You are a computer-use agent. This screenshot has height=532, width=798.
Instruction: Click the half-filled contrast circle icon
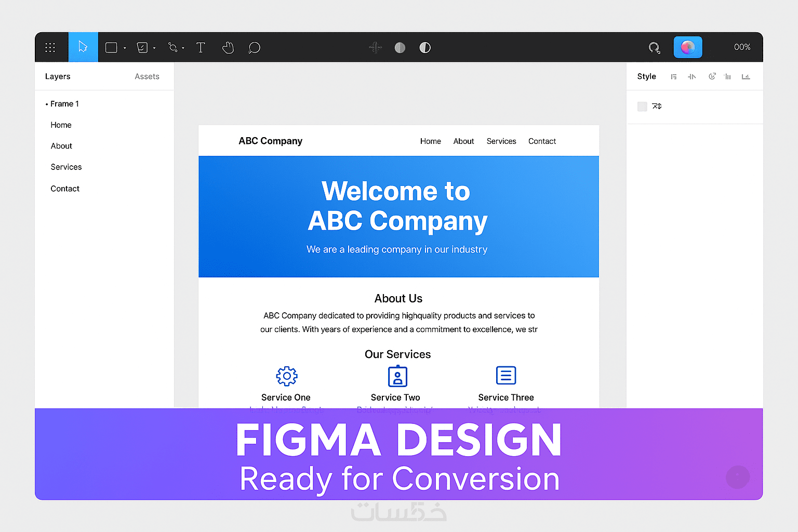[x=425, y=48]
